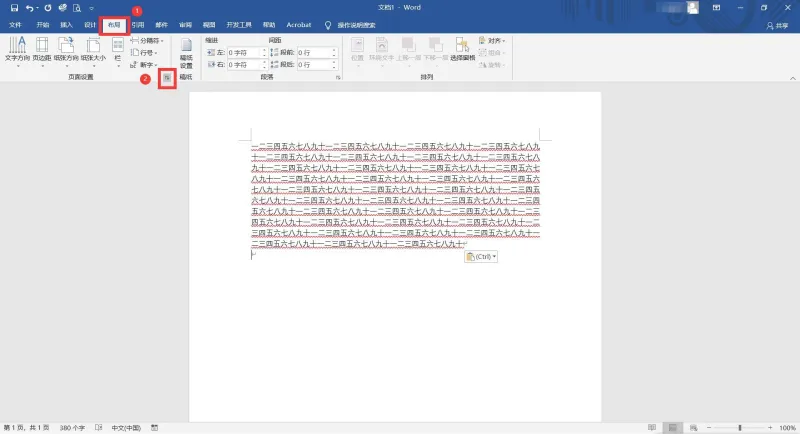Expand the 分隔符 breaks dropdown
Viewport: 800px width, 434px height.
[x=147, y=40]
